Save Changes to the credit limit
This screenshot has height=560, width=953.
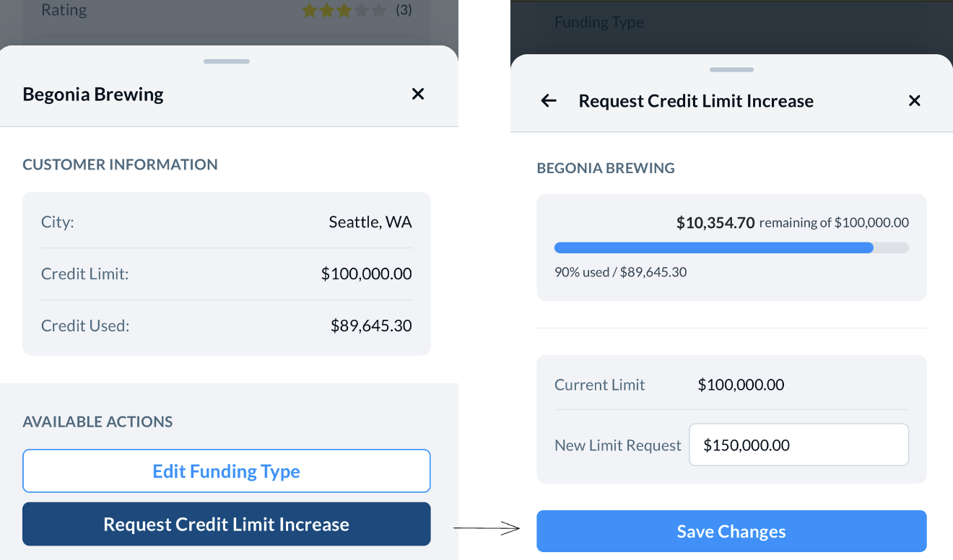click(731, 532)
